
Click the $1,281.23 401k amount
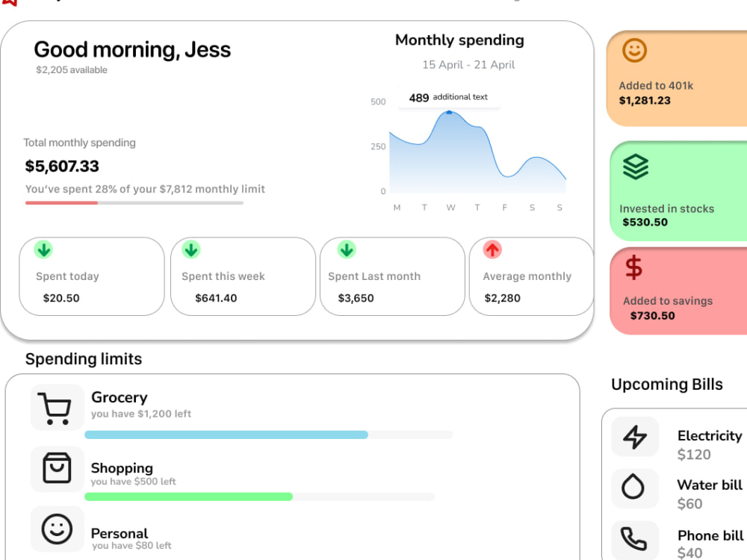[645, 101]
